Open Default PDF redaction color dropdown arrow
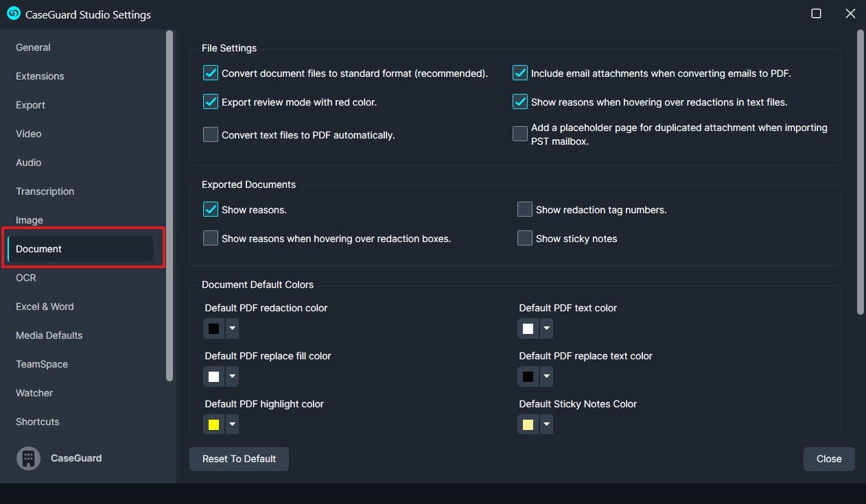Viewport: 866px width, 504px height. (x=233, y=329)
